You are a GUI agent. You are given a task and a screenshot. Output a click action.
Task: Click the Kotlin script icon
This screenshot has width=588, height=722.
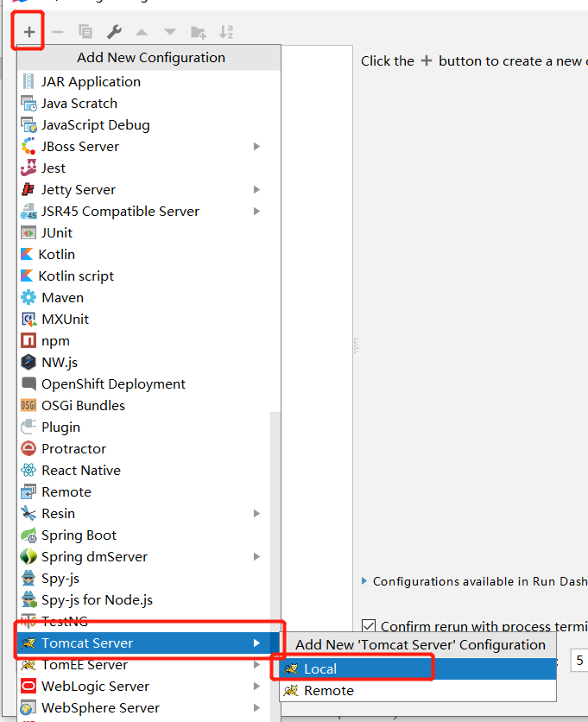click(27, 275)
